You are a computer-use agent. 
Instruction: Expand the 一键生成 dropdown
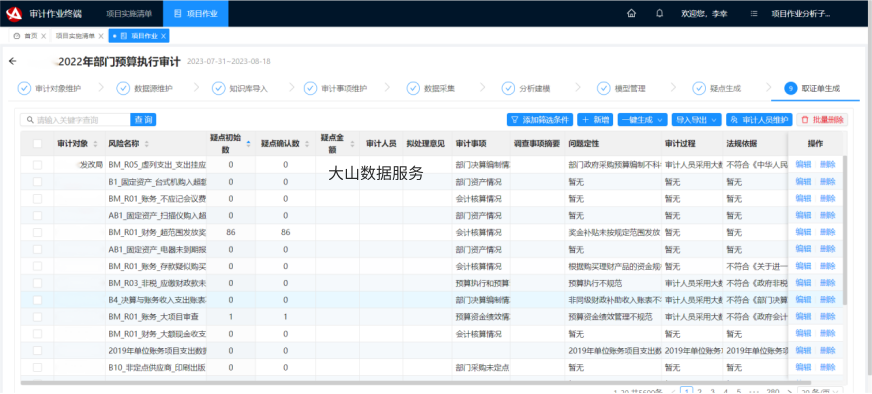coord(642,120)
